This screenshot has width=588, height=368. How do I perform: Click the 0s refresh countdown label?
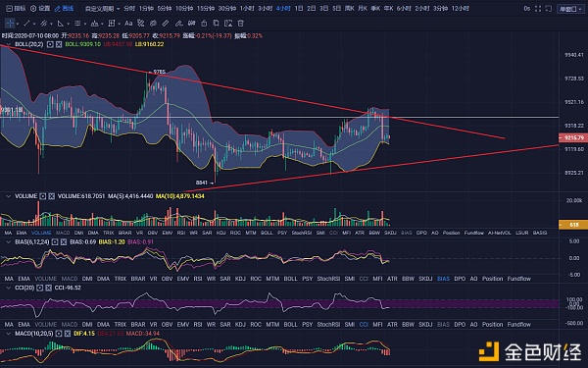tap(527, 8)
